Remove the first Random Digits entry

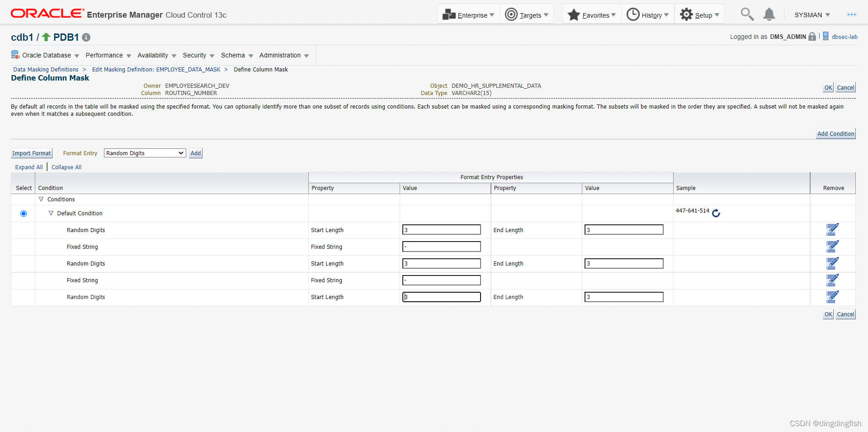pyautogui.click(x=832, y=229)
